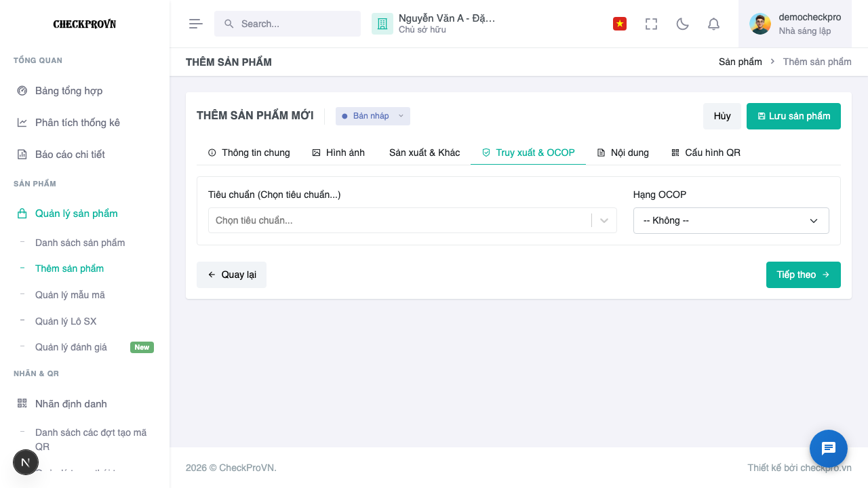This screenshot has height=488, width=868.
Task: Click the Search input field
Action: coord(288,24)
